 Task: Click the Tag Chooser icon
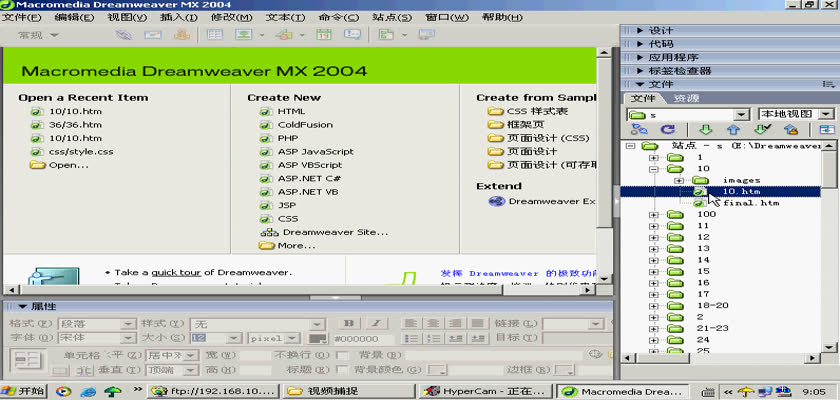pos(426,35)
